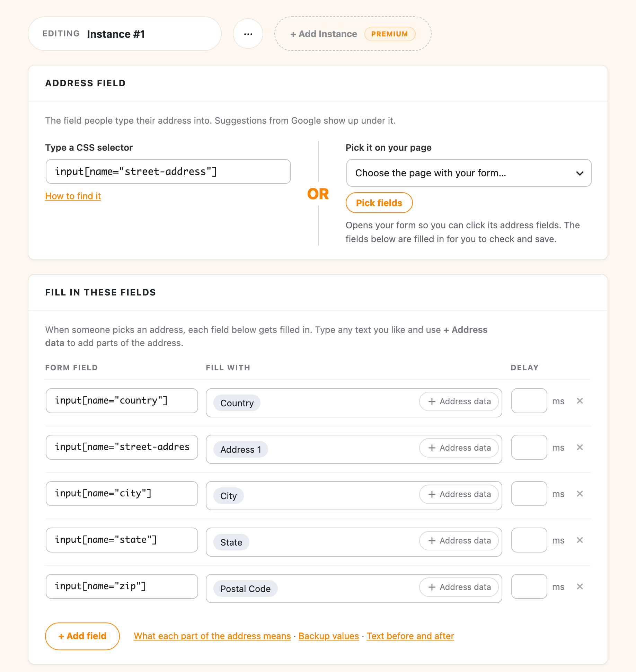The width and height of the screenshot is (636, 672).
Task: Open the 'How to find it' link
Action: coord(73,196)
